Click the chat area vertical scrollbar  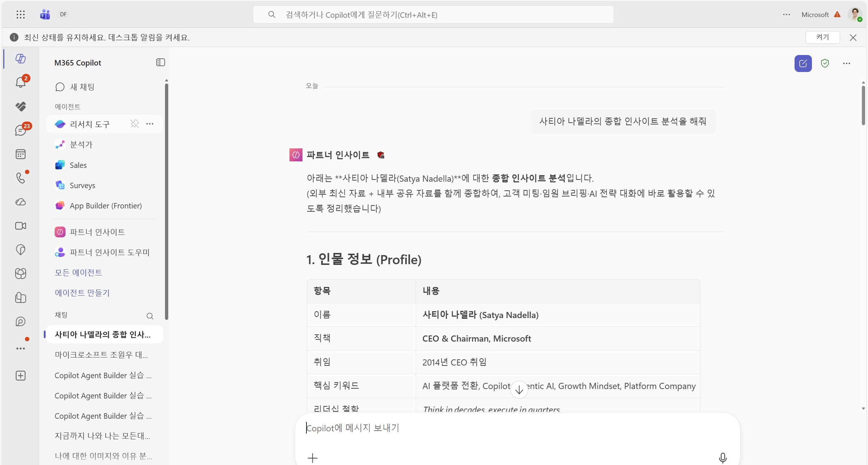click(863, 105)
